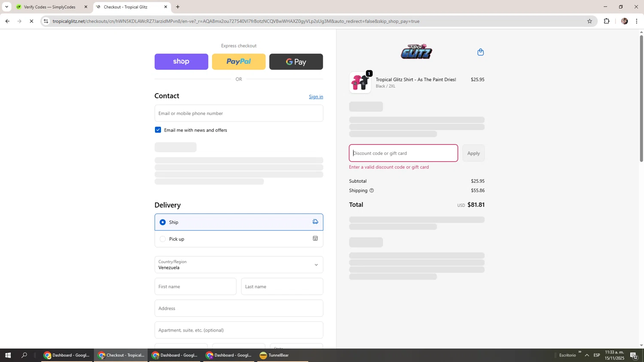644x362 pixels.
Task: Click the browser address bar URL
Action: 236,21
